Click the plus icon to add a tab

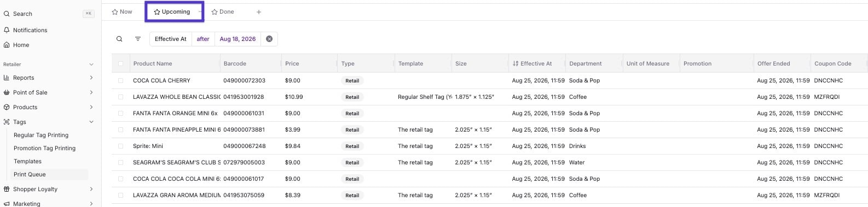click(x=259, y=11)
